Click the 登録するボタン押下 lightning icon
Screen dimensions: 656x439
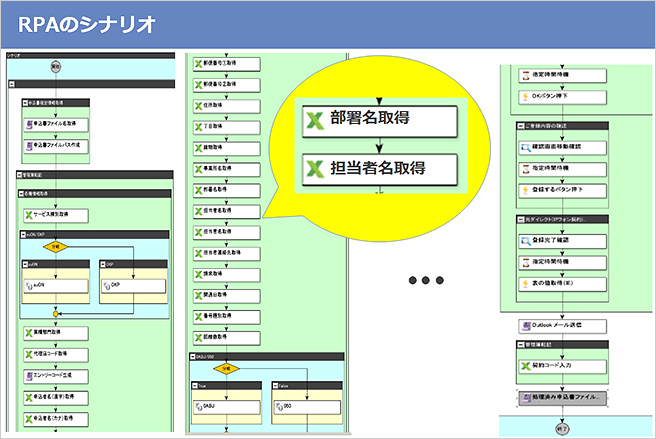pos(526,188)
